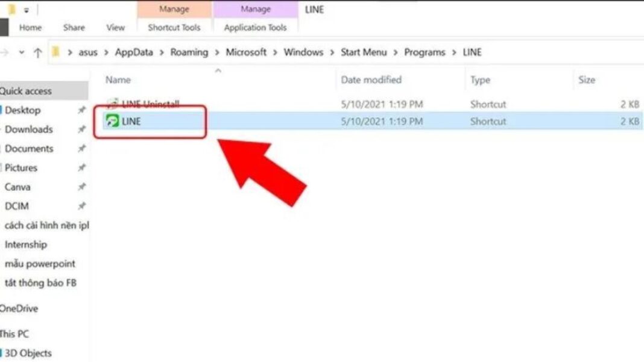Expand the chevron after Start Menu

click(x=396, y=52)
